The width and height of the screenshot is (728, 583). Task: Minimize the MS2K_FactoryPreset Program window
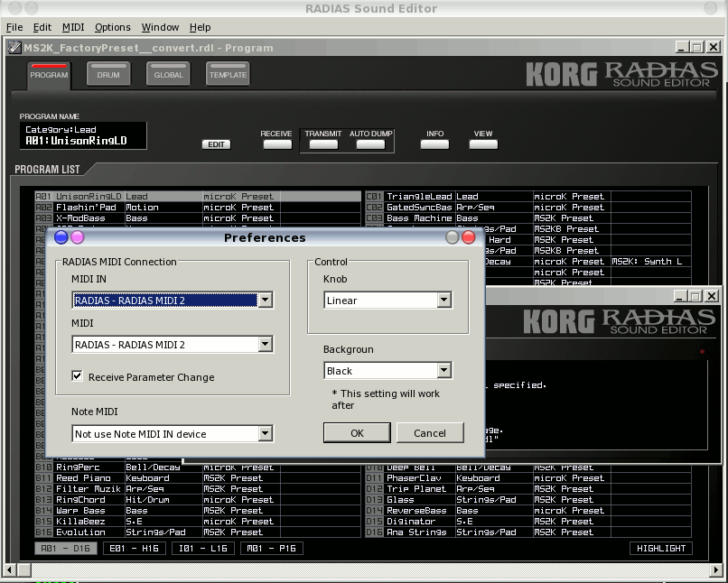coord(682,47)
